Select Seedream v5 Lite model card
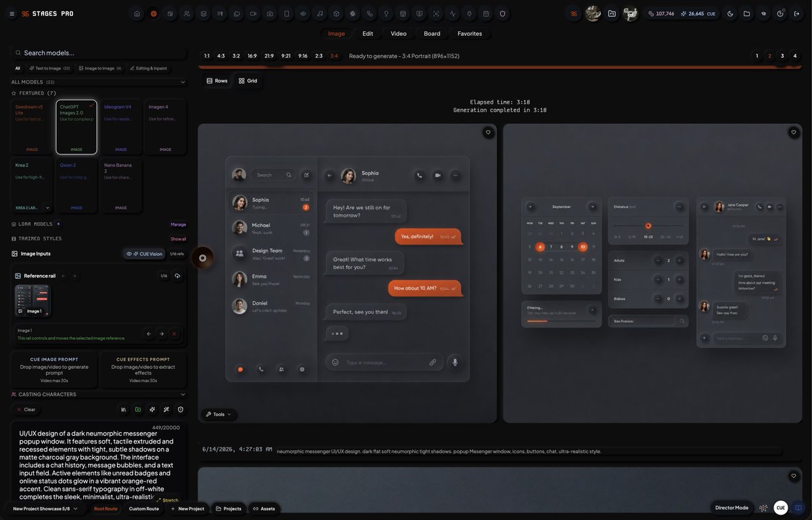 32,127
